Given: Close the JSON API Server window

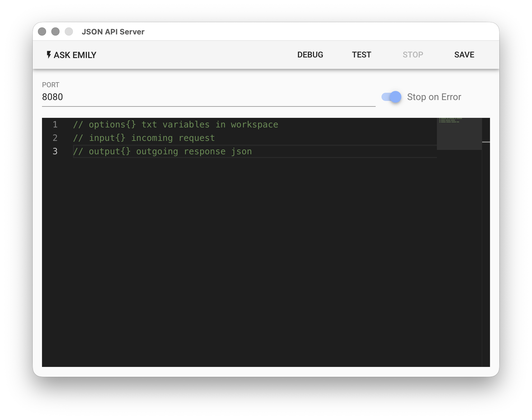Looking at the screenshot, I should [x=42, y=32].
